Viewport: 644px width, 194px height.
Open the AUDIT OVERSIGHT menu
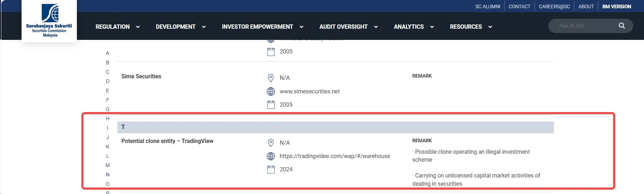pyautogui.click(x=343, y=27)
